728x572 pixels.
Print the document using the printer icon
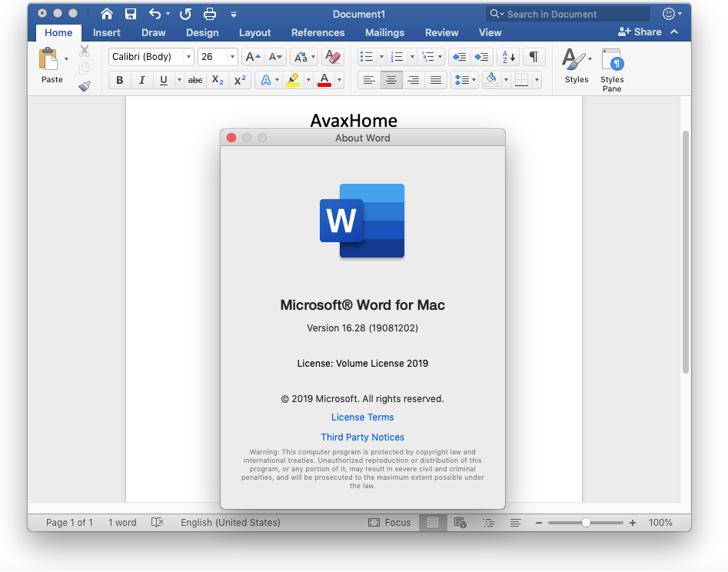(x=210, y=14)
